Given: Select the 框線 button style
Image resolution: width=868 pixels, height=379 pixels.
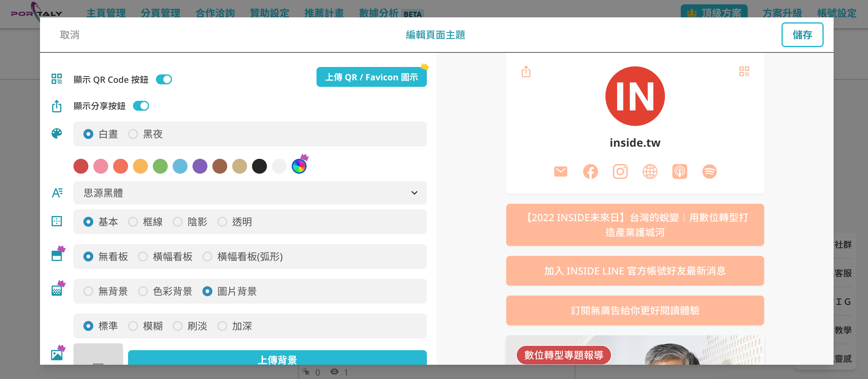Looking at the screenshot, I should point(145,222).
